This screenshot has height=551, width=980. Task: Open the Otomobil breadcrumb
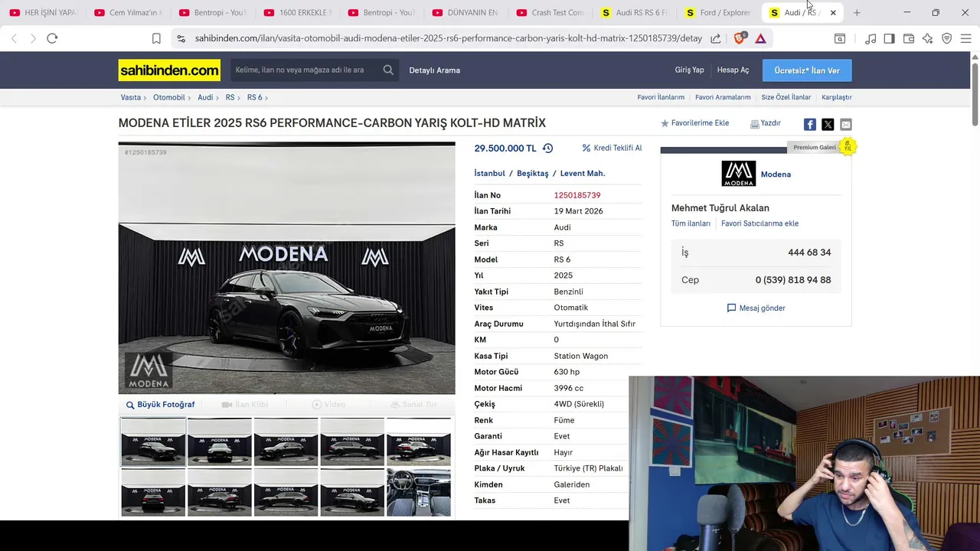pyautogui.click(x=168, y=97)
